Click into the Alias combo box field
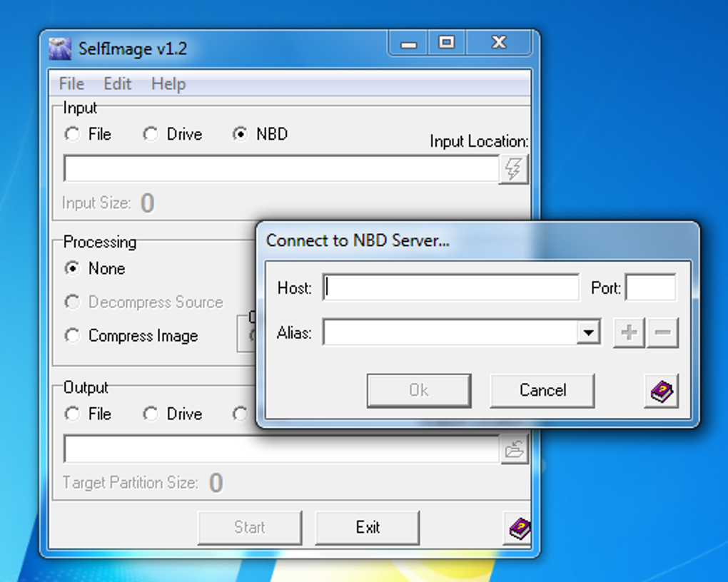 (450, 332)
